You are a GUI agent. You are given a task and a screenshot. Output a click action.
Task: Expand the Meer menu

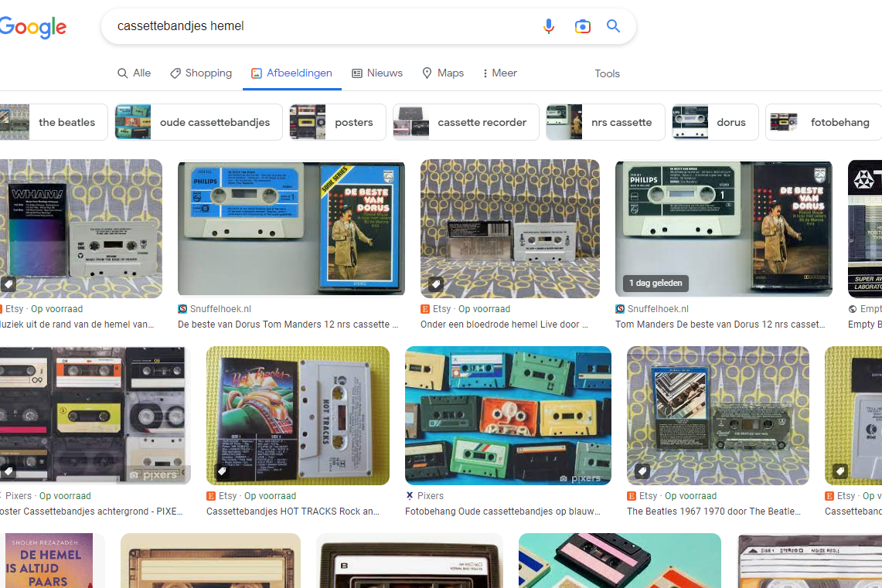(499, 73)
